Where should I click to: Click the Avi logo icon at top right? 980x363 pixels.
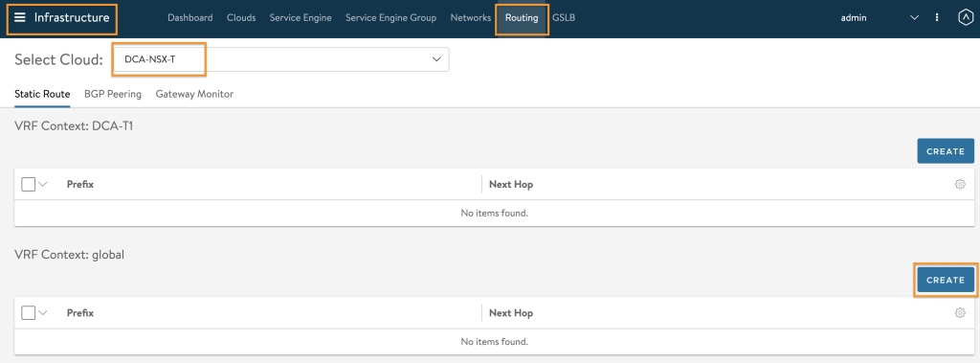(965, 17)
